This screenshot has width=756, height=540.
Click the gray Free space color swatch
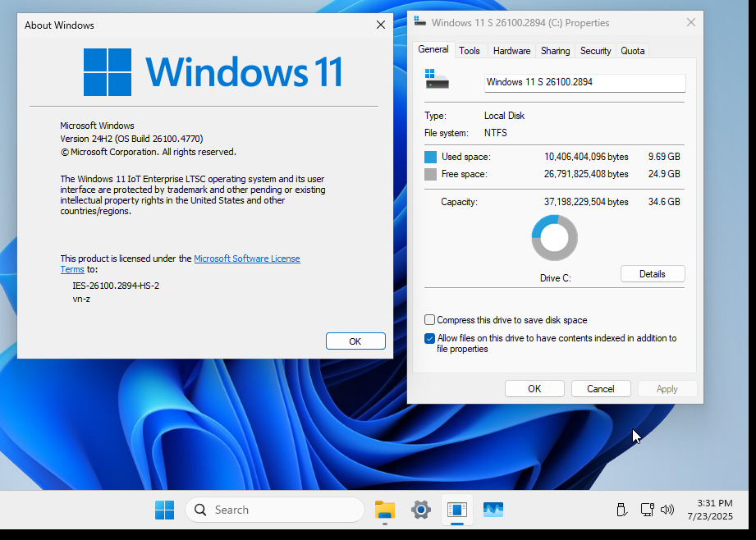tap(430, 174)
